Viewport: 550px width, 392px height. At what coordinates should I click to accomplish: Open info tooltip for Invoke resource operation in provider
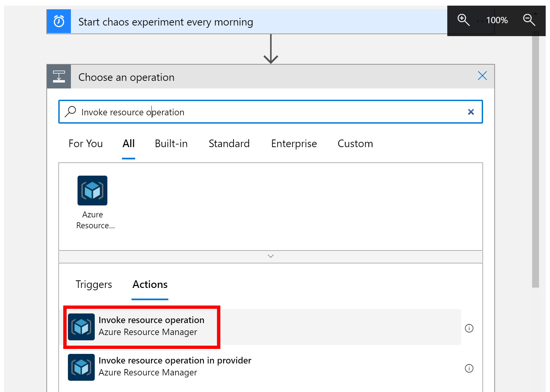(x=469, y=368)
